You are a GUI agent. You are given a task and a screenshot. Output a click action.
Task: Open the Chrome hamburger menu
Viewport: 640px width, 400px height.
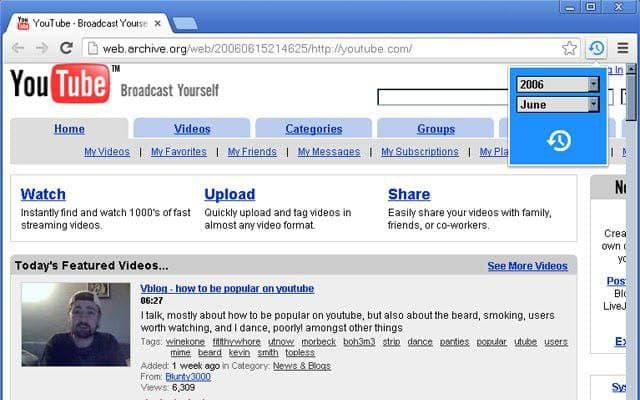[622, 48]
